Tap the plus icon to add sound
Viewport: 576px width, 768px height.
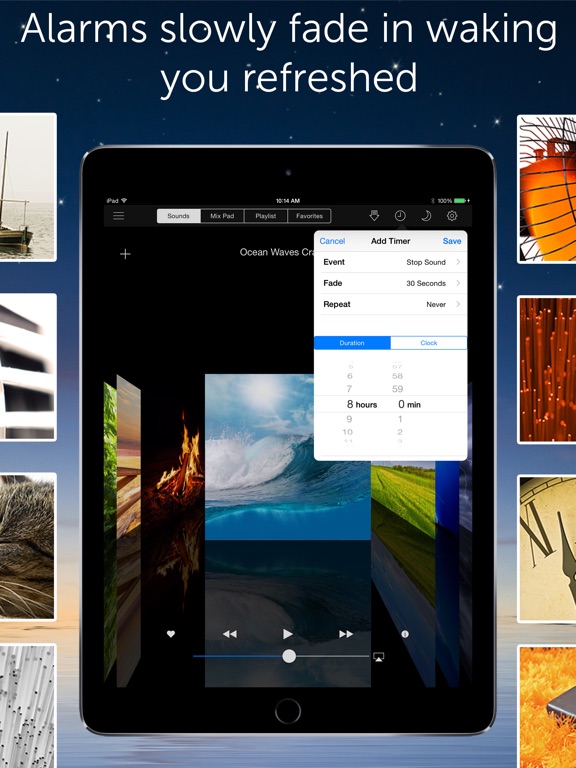[x=125, y=254]
